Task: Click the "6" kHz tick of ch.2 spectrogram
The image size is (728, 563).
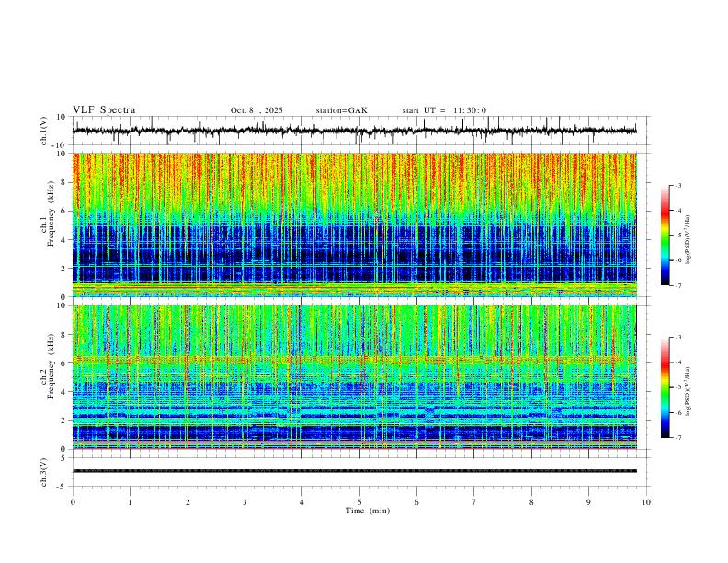Action: tap(64, 363)
